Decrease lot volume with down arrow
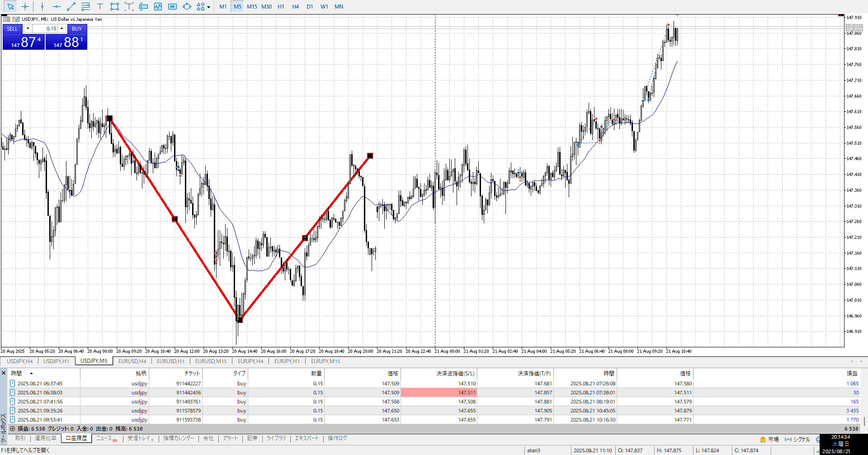Image resolution: width=868 pixels, height=455 pixels. (x=28, y=28)
